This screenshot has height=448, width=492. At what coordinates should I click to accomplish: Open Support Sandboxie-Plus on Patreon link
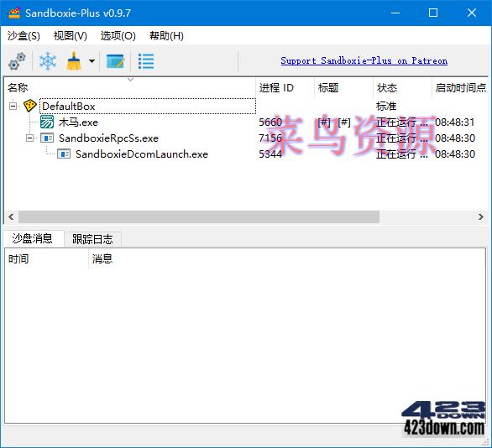[364, 60]
